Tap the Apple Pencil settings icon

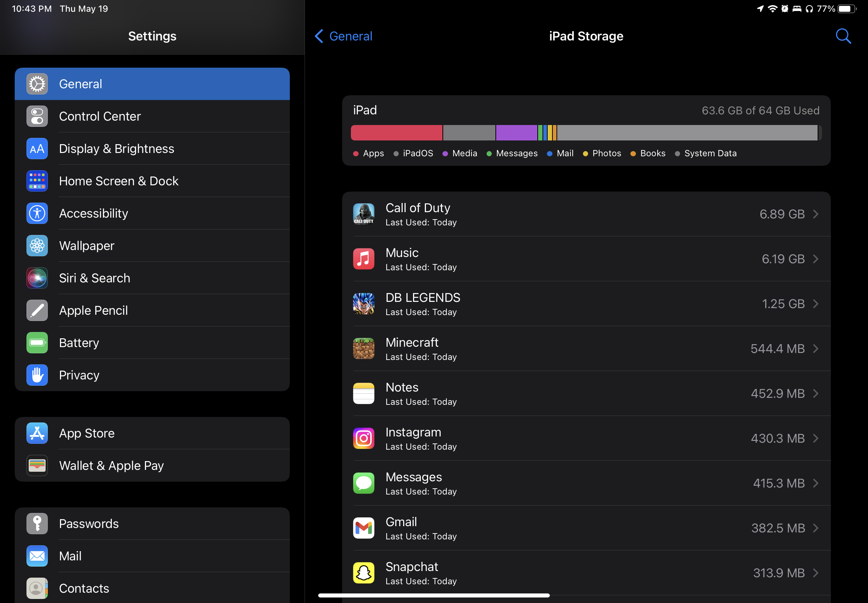37,311
